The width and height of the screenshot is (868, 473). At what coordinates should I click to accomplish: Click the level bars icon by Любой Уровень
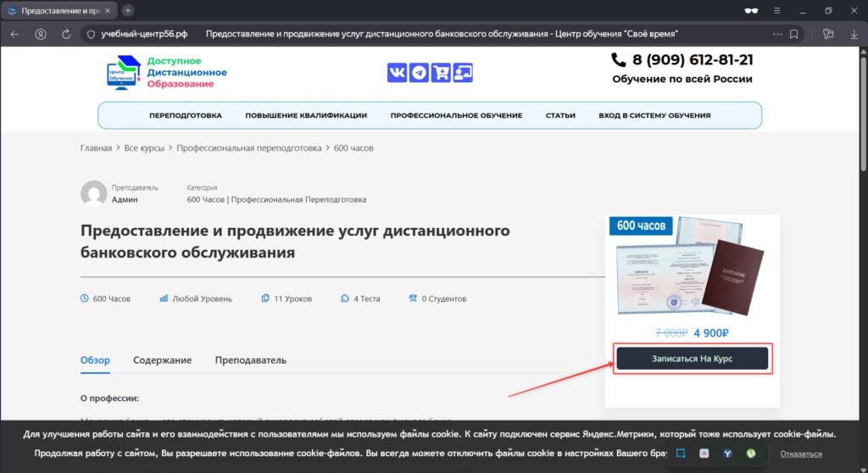[x=164, y=298]
